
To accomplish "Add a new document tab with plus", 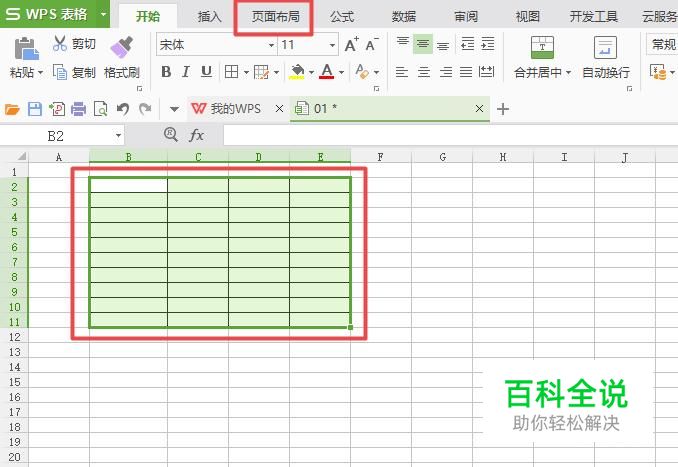I will (502, 109).
